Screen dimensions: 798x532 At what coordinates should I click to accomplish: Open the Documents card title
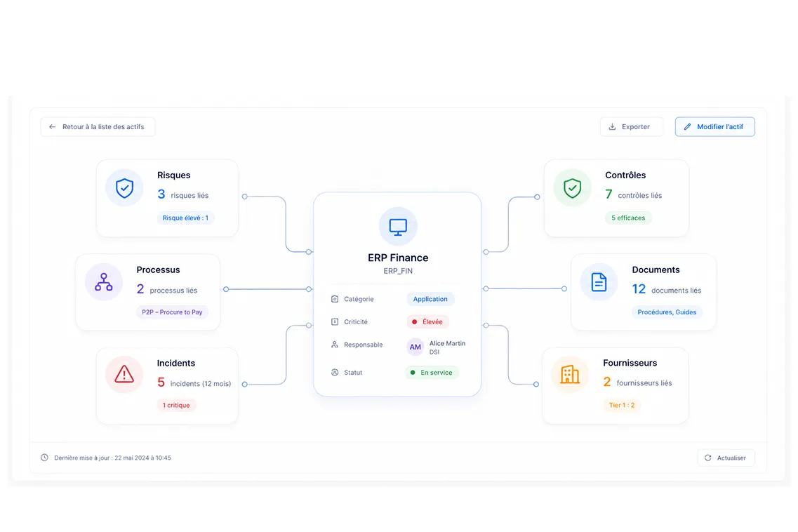[656, 270]
